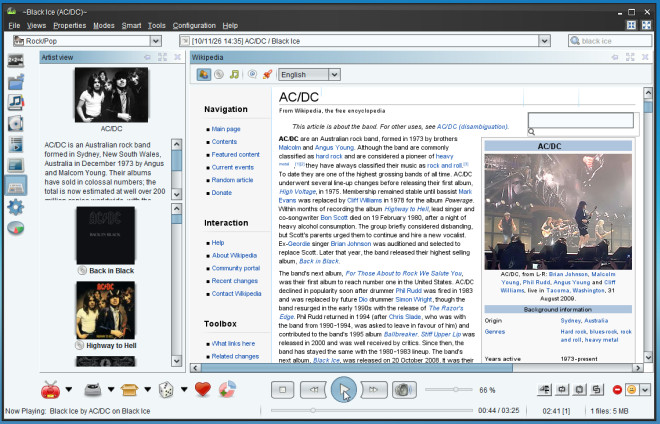Toggle the first mode button left of repeat
Viewport: 660px width, 424px height.
point(544,390)
